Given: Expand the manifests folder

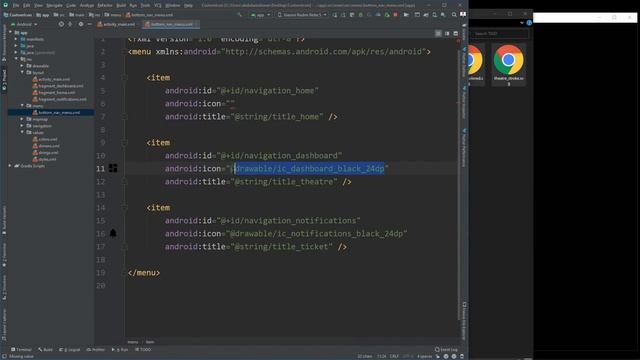Looking at the screenshot, I should coord(16,39).
